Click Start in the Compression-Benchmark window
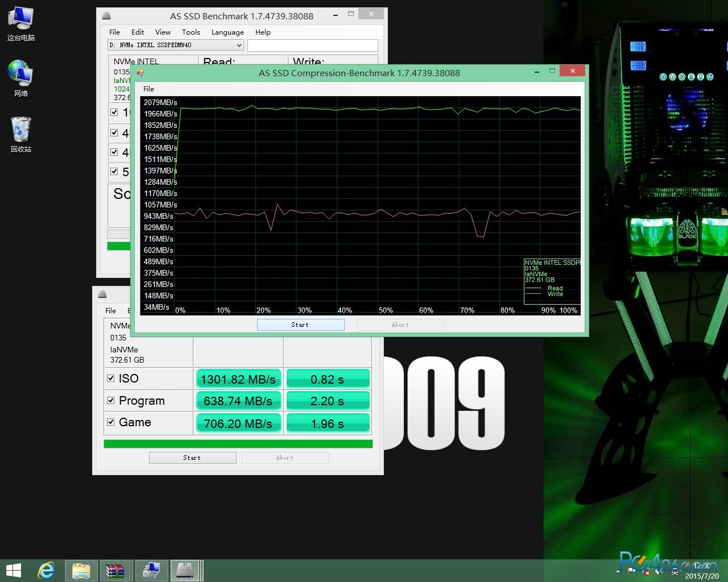728x582 pixels. pyautogui.click(x=300, y=325)
